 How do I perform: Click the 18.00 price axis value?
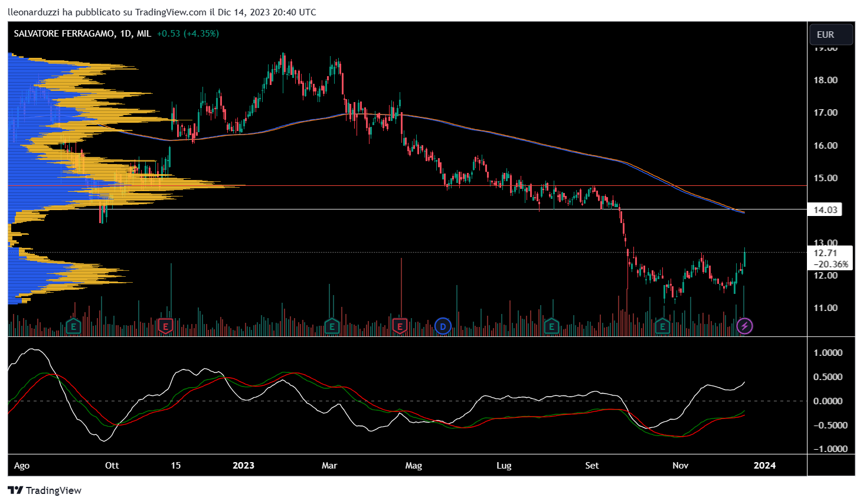[825, 80]
